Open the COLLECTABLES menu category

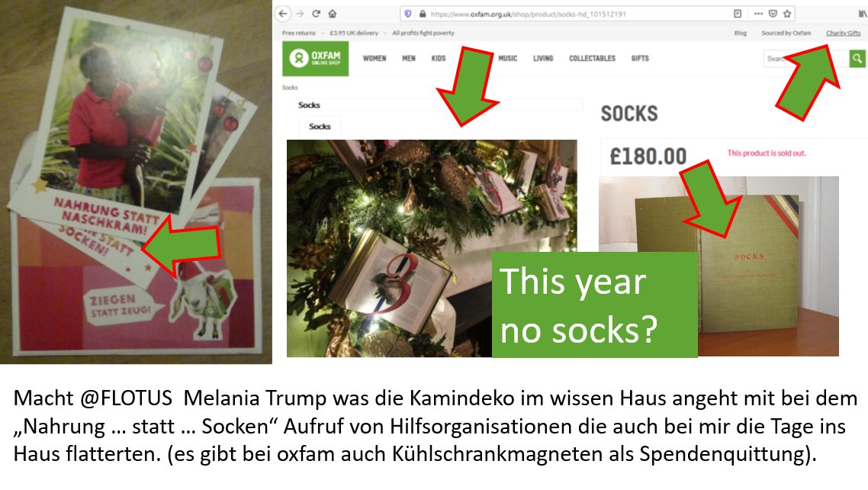pos(593,58)
